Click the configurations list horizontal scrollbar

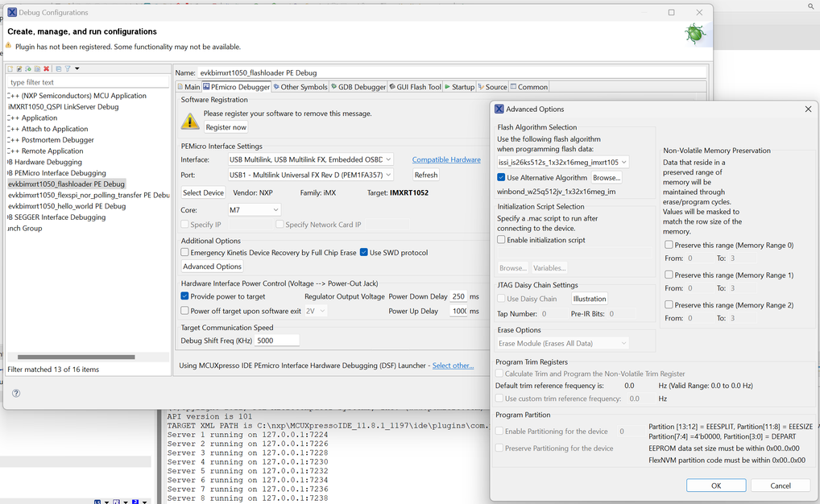click(76, 357)
